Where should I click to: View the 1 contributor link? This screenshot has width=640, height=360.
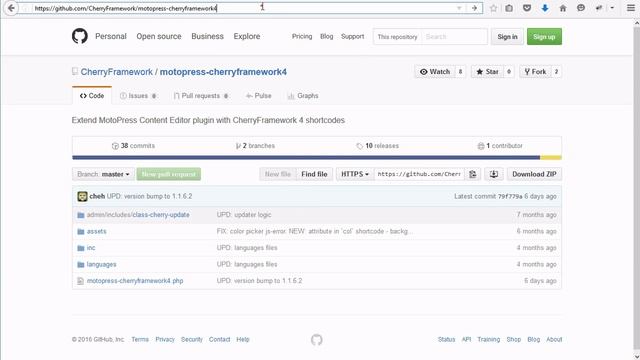[x=500, y=146]
